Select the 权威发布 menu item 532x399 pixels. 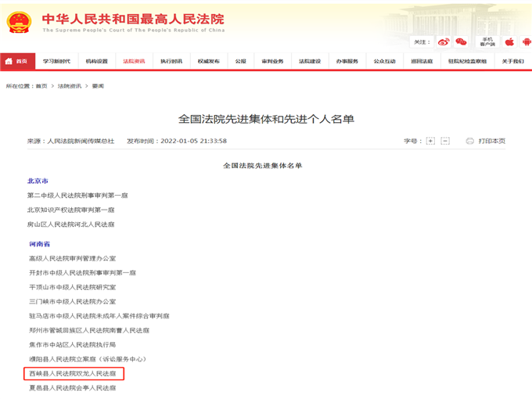pyautogui.click(x=208, y=61)
